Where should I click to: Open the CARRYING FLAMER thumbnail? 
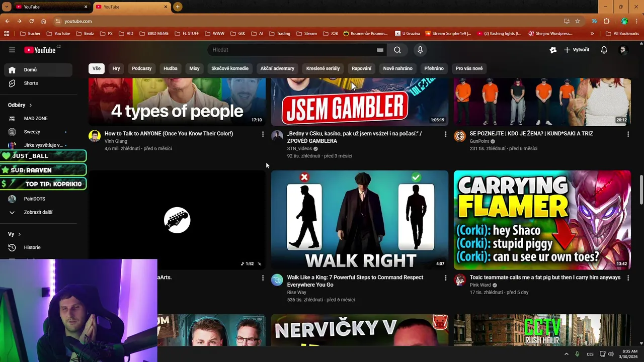pos(542,220)
